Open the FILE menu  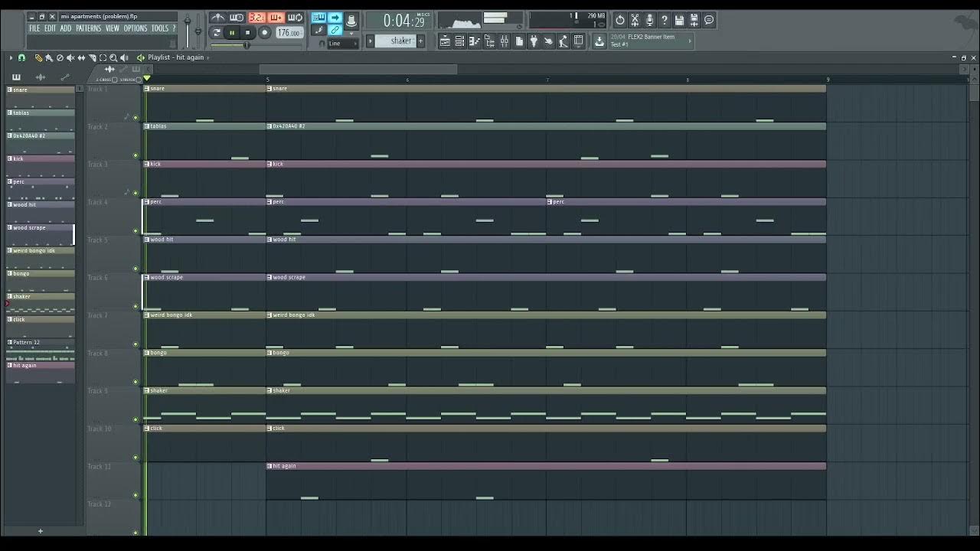[34, 28]
